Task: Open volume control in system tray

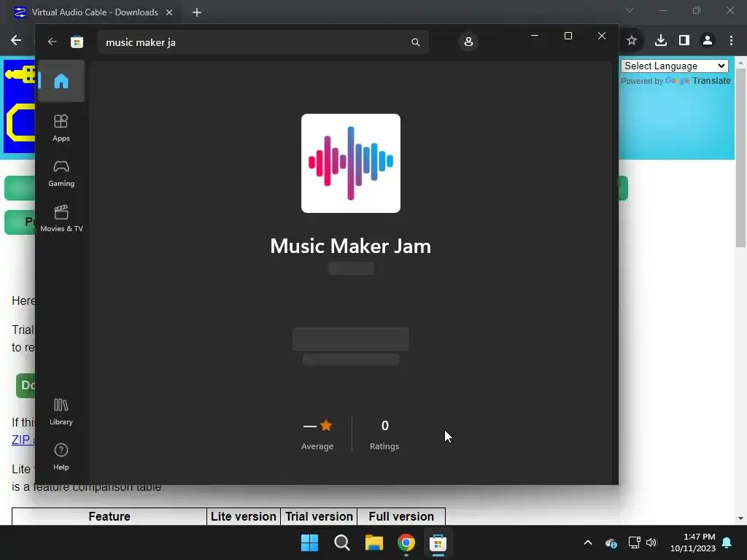Action: 651,542
